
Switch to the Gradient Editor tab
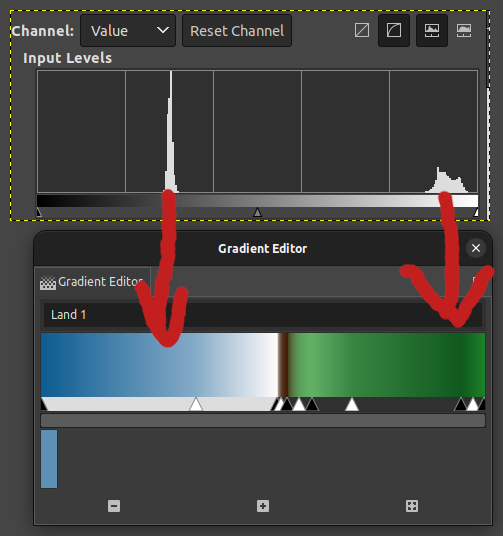[x=92, y=282]
